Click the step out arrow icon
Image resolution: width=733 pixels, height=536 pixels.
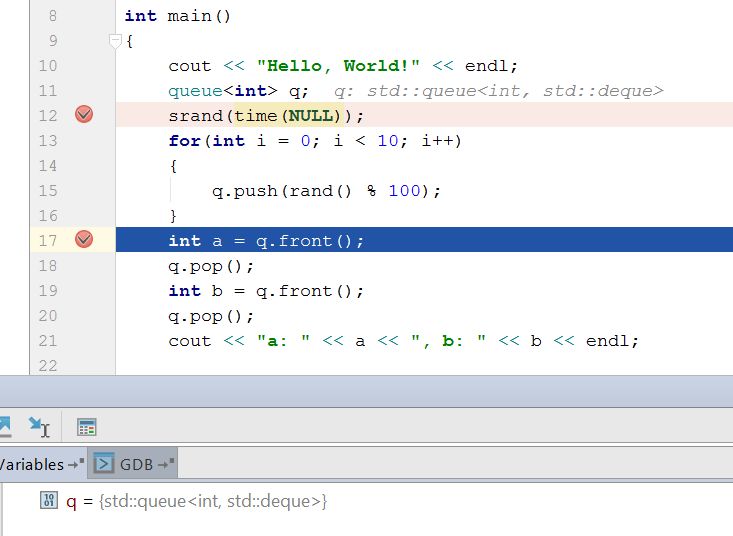5,426
